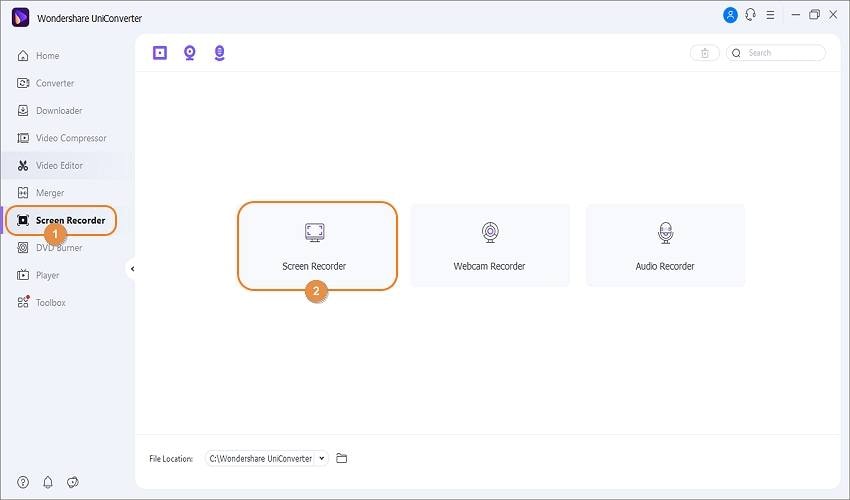Select Merger in the sidebar
This screenshot has height=500, width=850.
50,193
